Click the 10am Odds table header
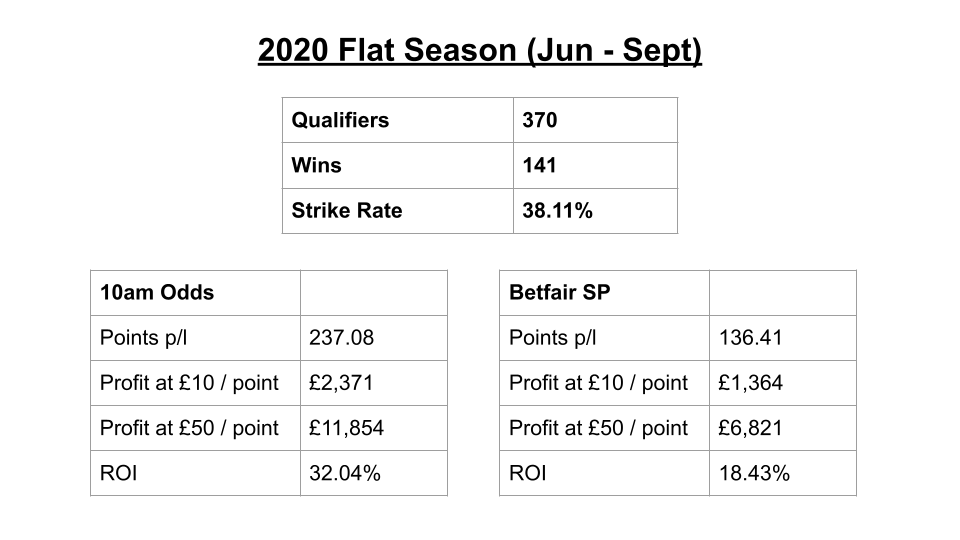Screen dimensions: 960x540 pyautogui.click(x=195, y=293)
